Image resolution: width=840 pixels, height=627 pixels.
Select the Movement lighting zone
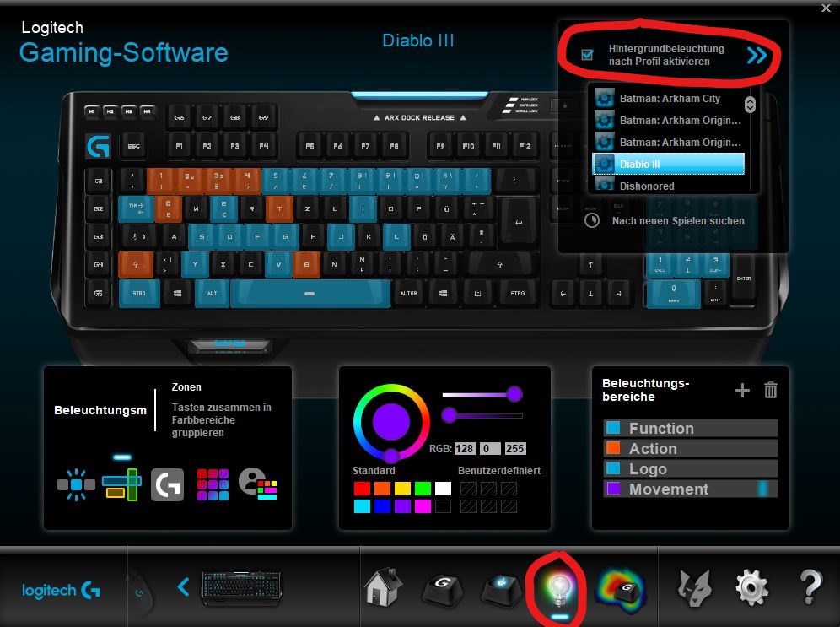click(691, 489)
